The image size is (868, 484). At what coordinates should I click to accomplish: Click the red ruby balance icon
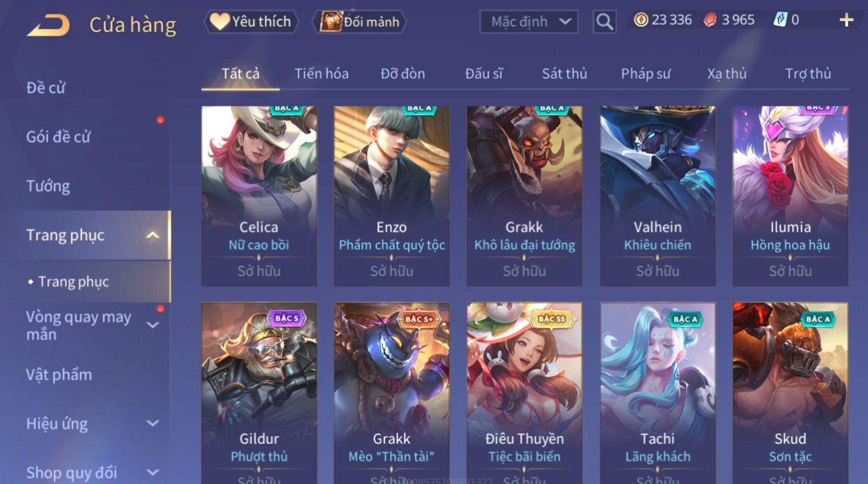coord(710,20)
